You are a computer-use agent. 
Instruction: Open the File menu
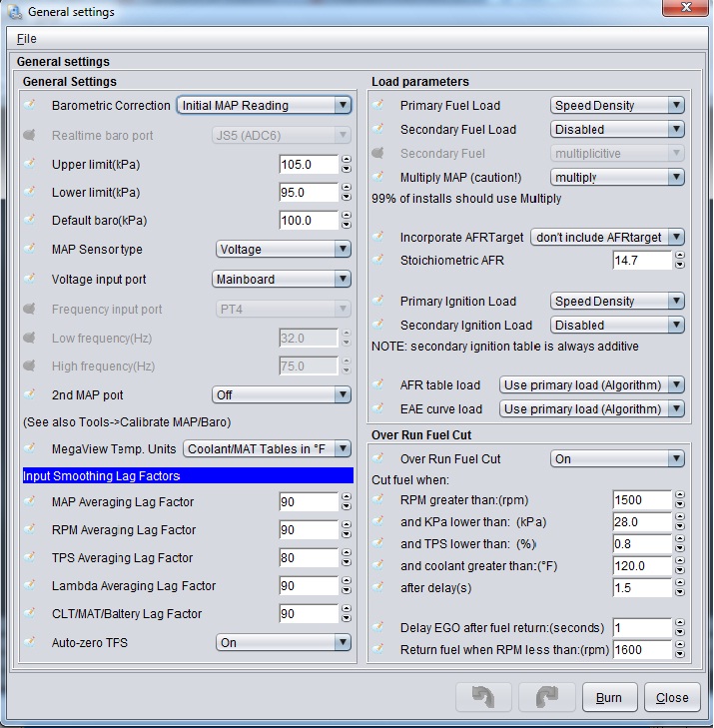26,39
